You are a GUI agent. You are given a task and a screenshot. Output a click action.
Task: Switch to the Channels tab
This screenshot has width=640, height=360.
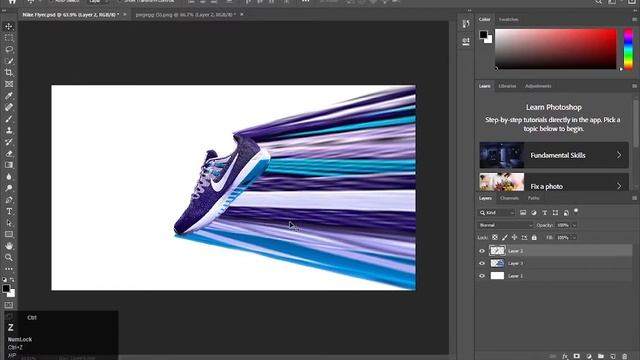509,198
